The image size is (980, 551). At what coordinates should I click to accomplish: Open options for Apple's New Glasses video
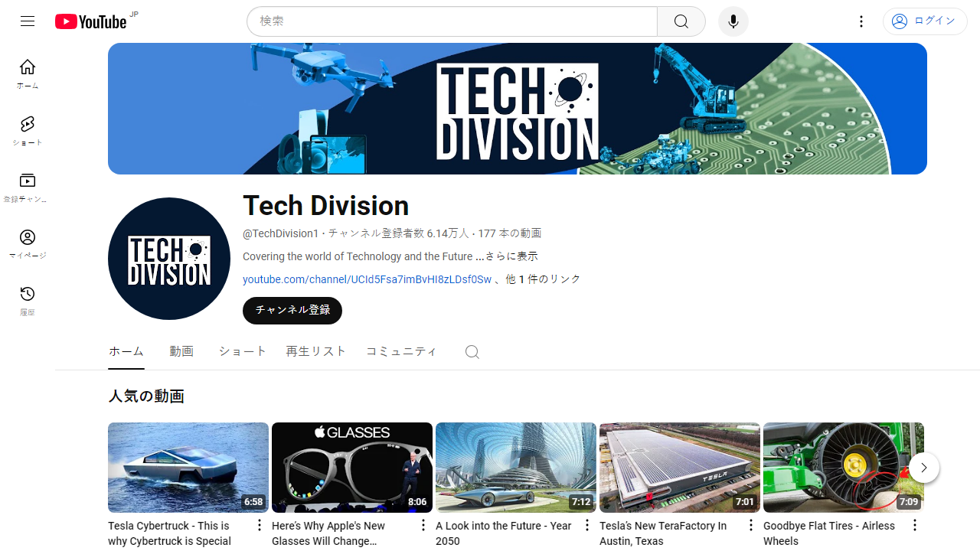point(423,525)
